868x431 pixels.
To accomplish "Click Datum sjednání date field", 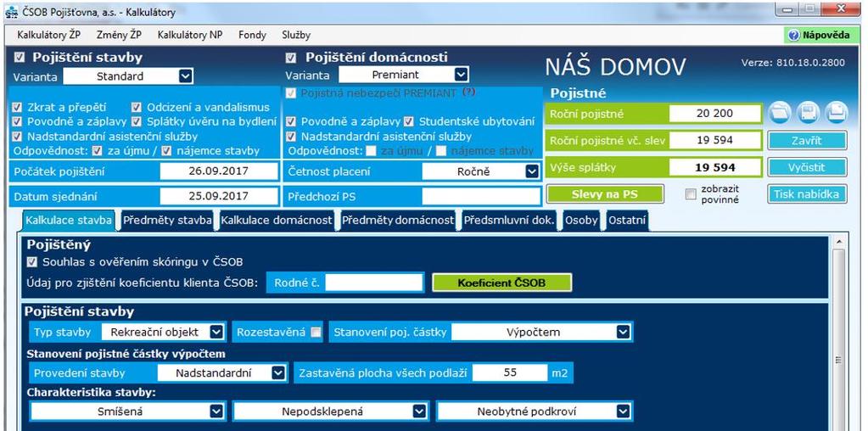I will [x=219, y=196].
